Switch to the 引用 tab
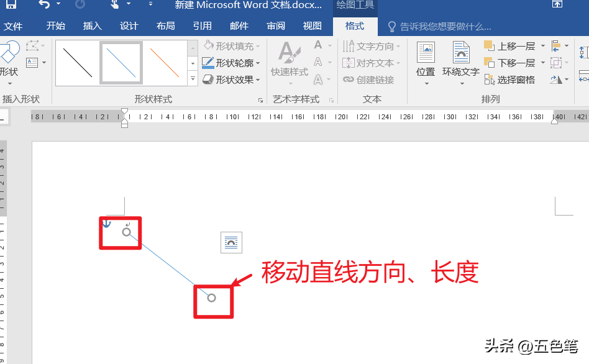 click(203, 26)
